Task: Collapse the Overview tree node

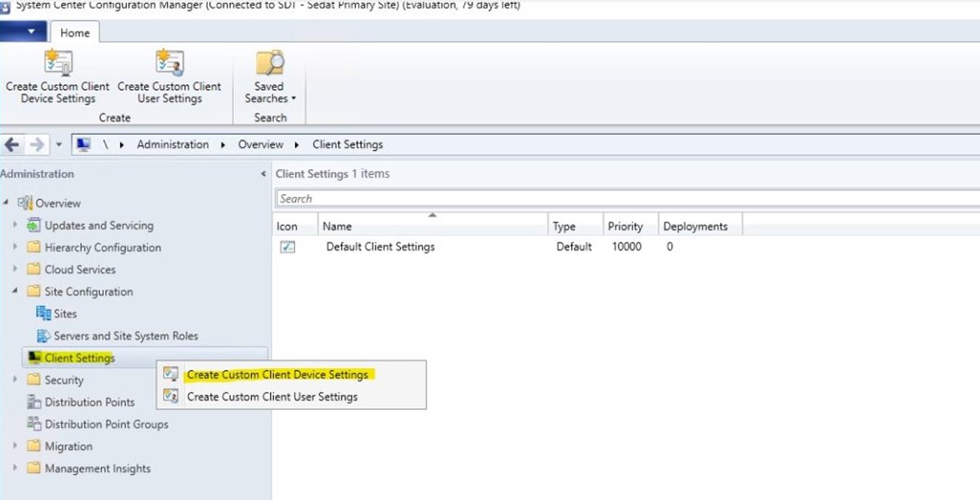Action: click(x=6, y=202)
